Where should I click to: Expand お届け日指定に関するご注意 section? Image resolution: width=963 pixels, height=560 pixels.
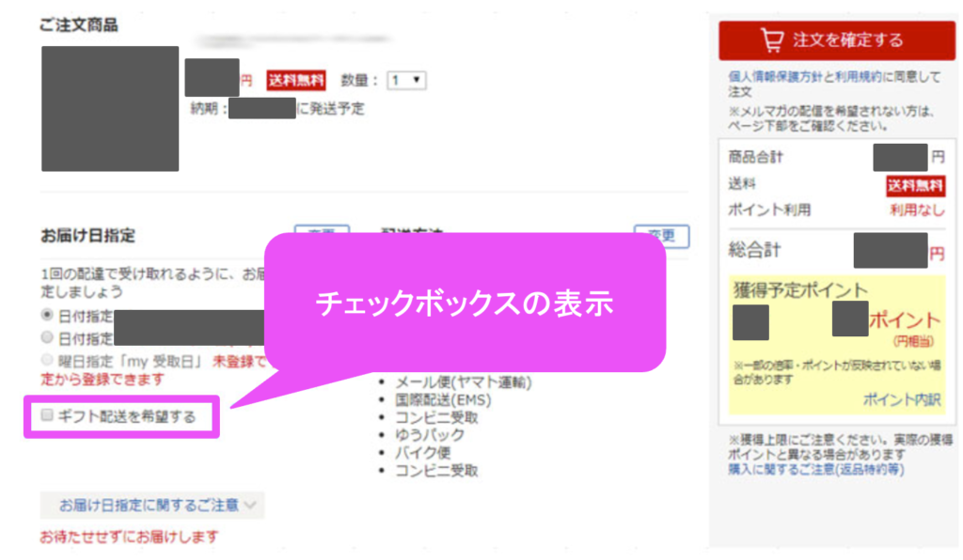pyautogui.click(x=152, y=505)
